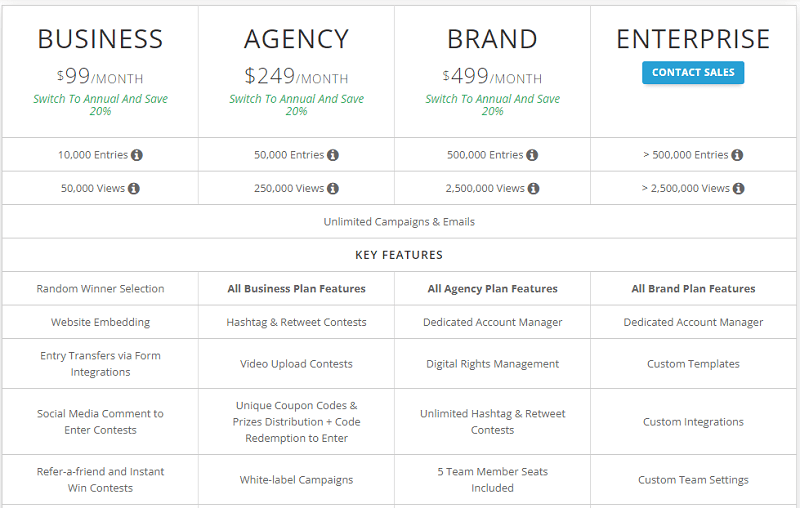
Task: Select the Enterprise plan heading
Action: (693, 39)
